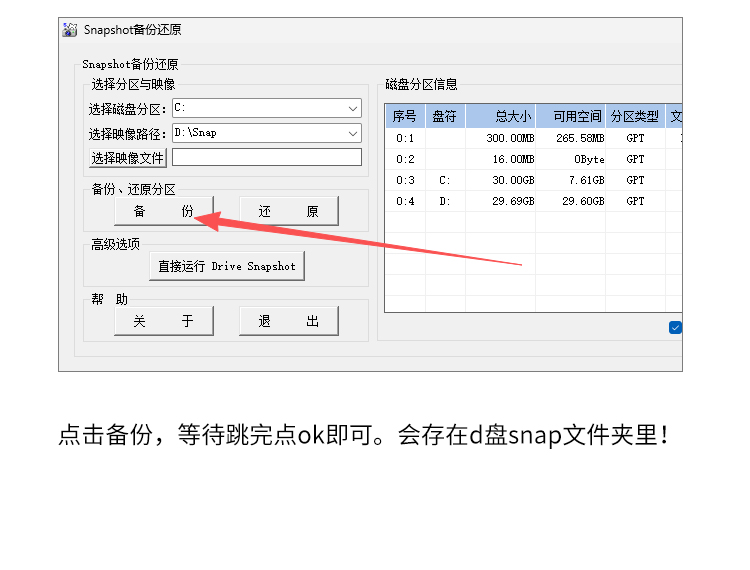The height and width of the screenshot is (570, 750).
Task: Select the 分区类型 column header
Action: tap(635, 116)
